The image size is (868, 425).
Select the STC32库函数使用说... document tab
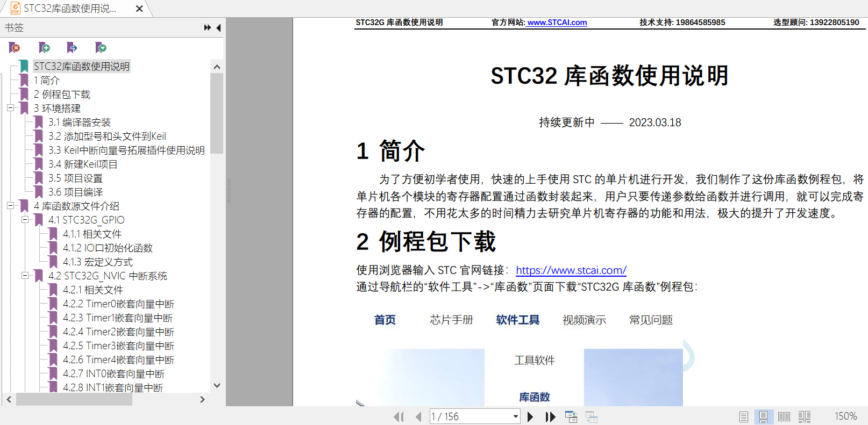tap(70, 9)
